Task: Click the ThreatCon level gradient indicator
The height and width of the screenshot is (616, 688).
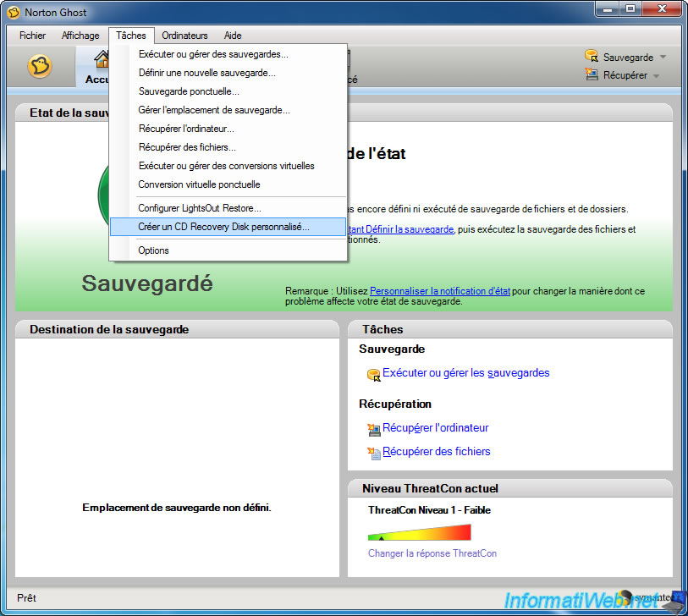Action: coord(420,532)
